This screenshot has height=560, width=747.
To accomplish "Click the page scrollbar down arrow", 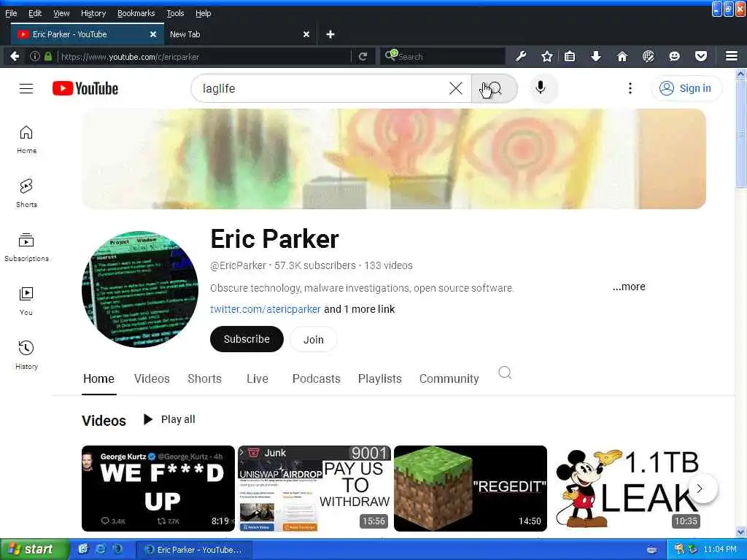I will tap(740, 532).
